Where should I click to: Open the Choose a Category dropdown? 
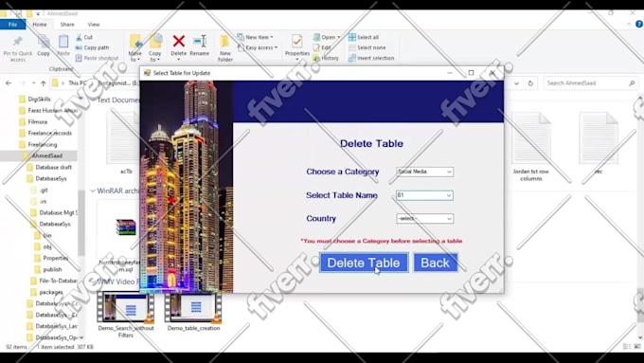pos(424,172)
